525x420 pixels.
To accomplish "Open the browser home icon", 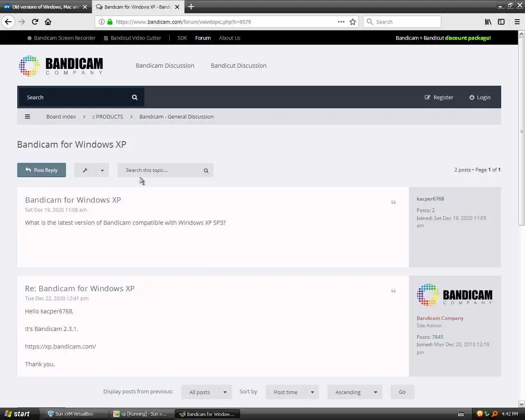I will pos(48,22).
